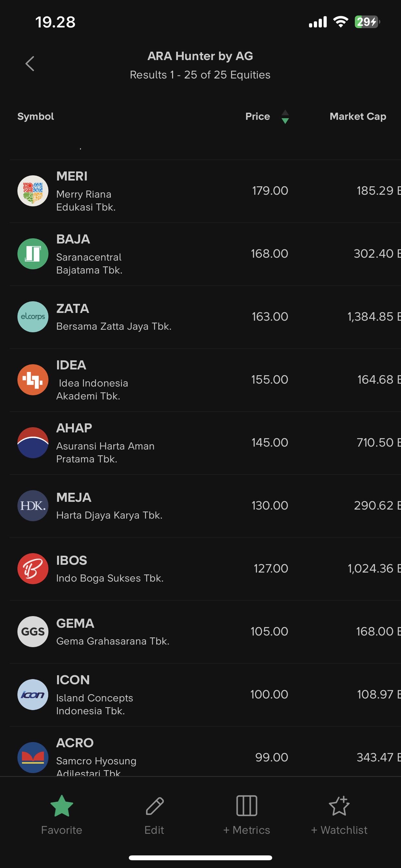401x868 pixels.
Task: Tap the Market Cap column header
Action: 357,117
